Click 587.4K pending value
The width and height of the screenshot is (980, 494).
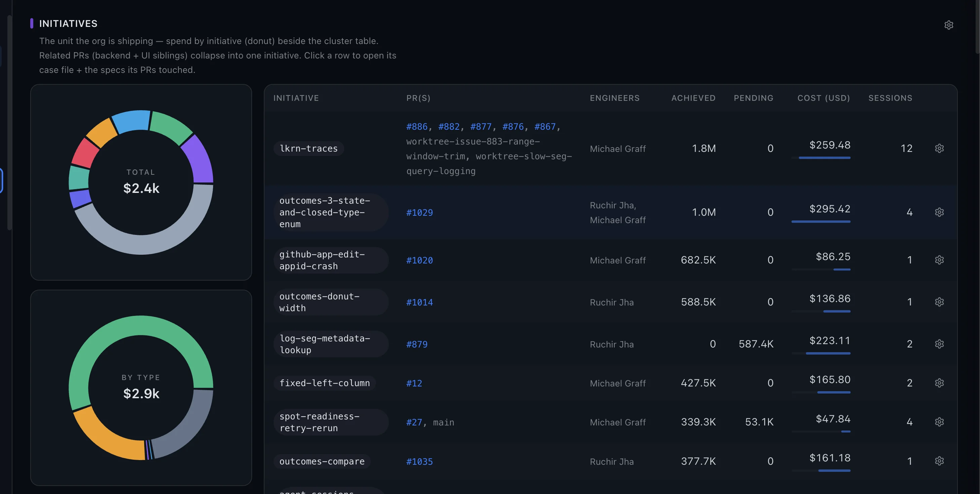(x=756, y=344)
